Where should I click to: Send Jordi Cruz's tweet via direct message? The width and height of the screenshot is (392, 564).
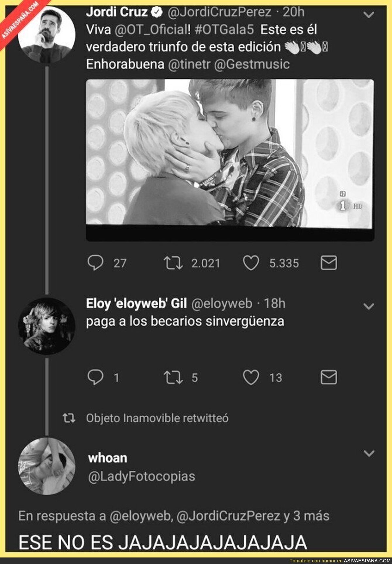pyautogui.click(x=329, y=263)
